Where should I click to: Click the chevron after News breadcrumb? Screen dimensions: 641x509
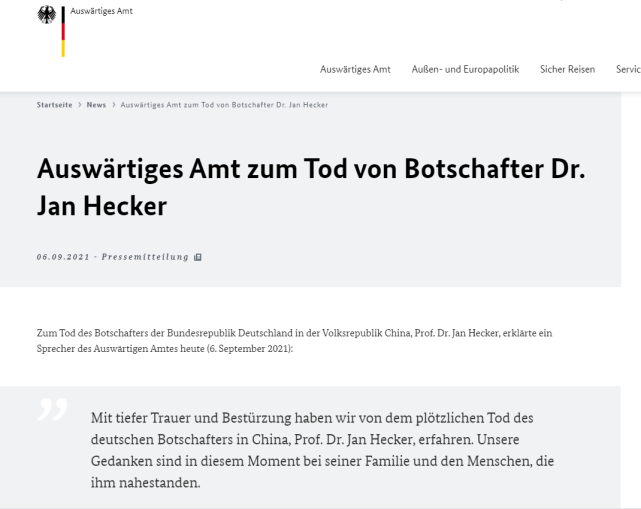[114, 105]
